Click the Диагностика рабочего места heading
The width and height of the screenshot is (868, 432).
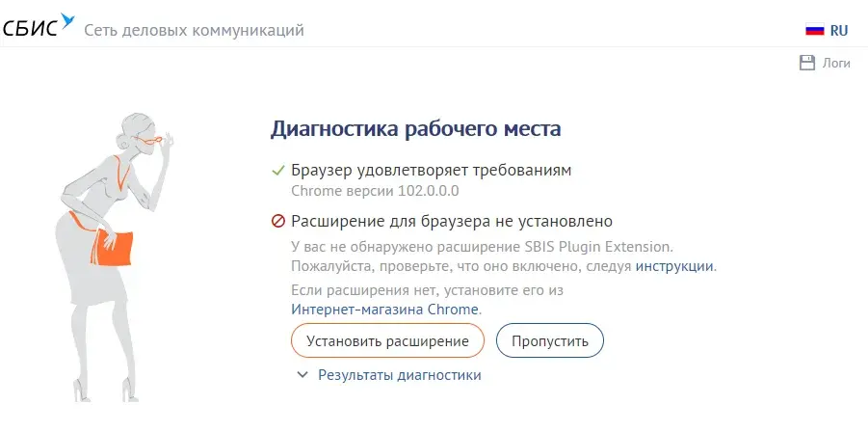click(416, 128)
